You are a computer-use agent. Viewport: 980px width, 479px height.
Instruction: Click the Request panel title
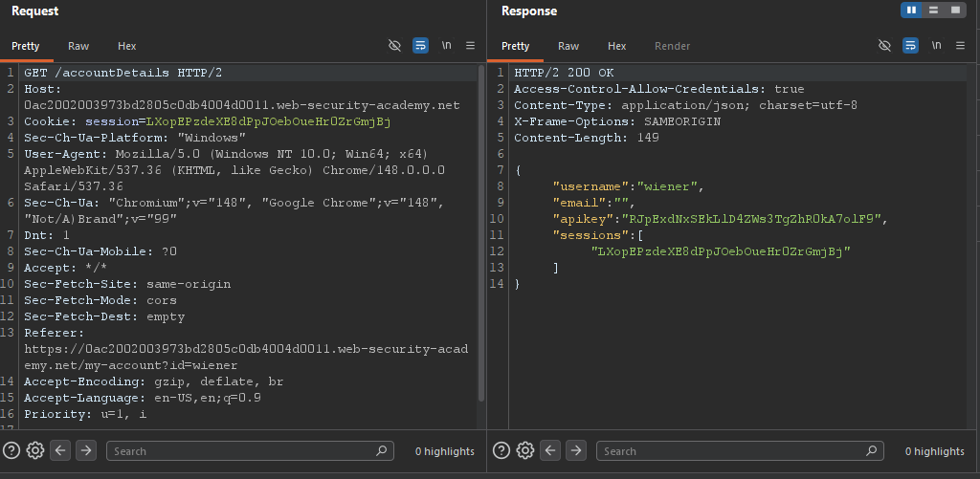tap(35, 11)
